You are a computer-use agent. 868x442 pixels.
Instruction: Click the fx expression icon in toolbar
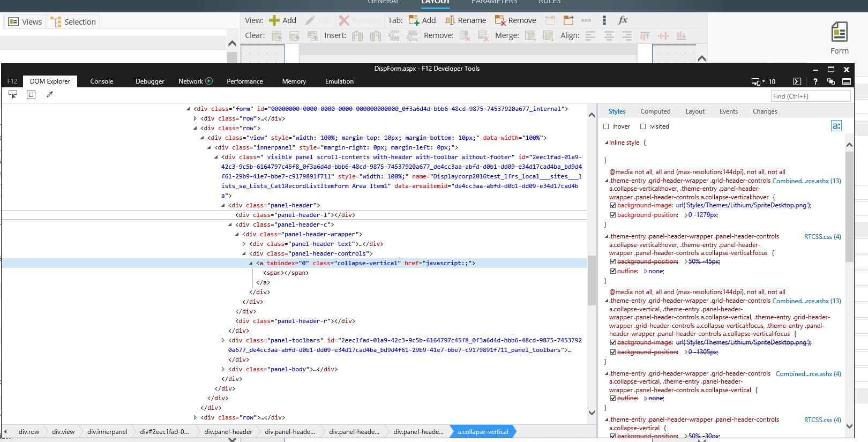tap(622, 20)
